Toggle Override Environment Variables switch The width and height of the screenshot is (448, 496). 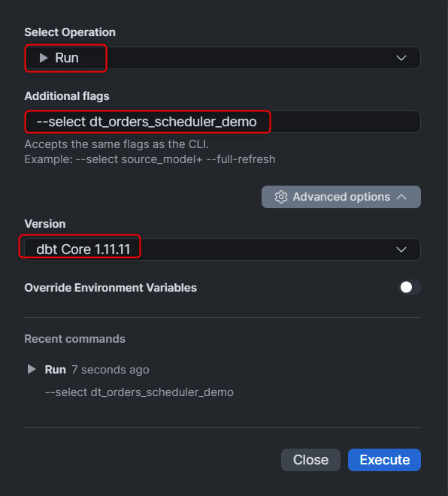tap(410, 287)
